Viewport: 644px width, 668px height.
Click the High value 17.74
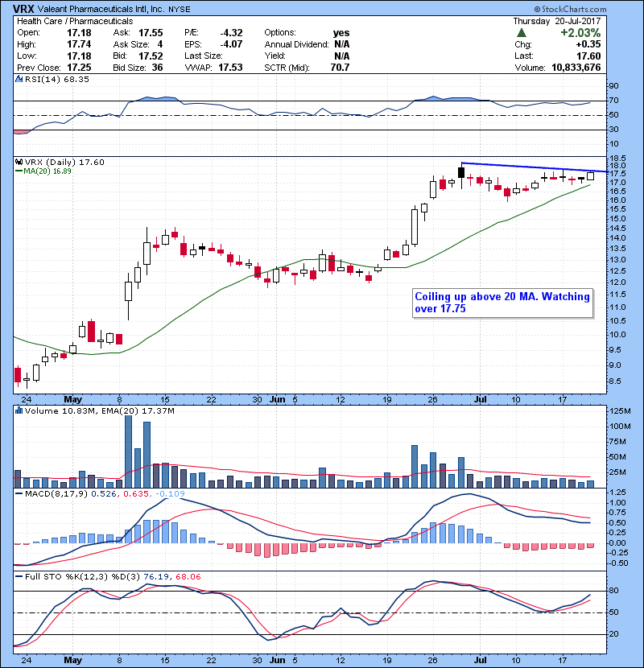[79, 44]
